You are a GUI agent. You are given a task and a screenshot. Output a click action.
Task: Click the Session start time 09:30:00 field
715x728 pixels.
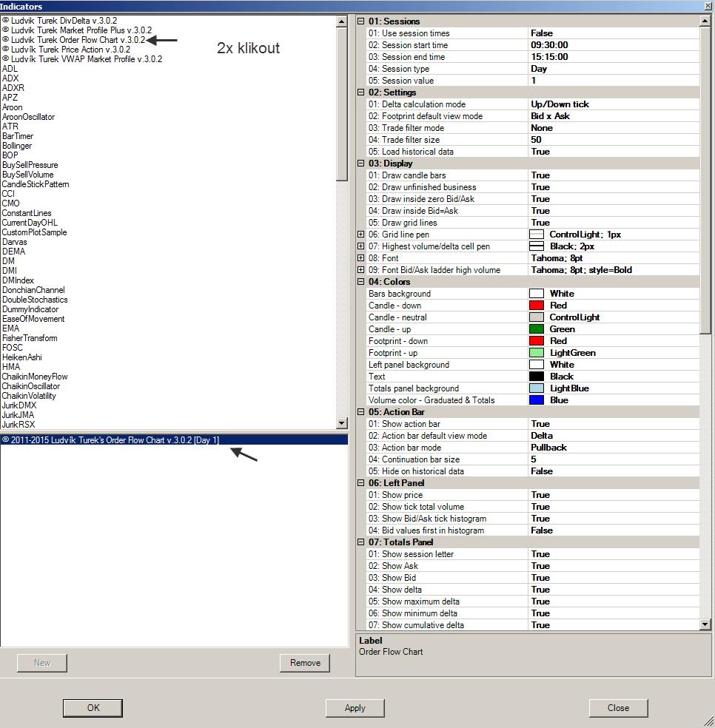(614, 45)
